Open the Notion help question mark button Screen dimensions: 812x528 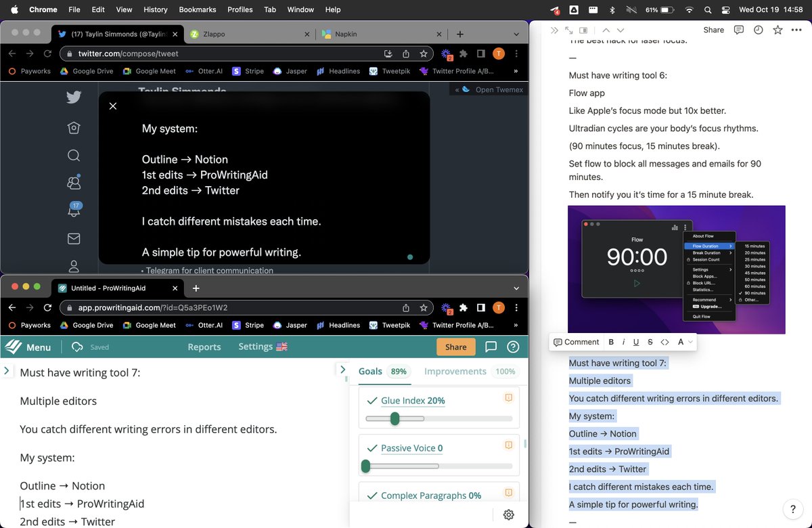pyautogui.click(x=793, y=510)
